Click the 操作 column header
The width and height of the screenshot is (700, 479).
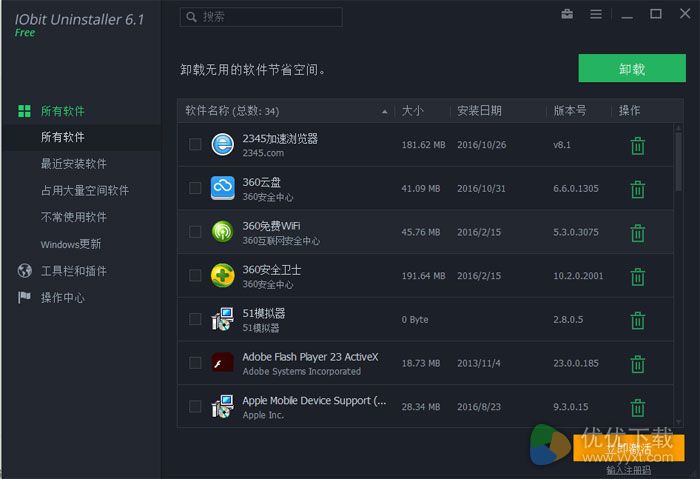[629, 111]
